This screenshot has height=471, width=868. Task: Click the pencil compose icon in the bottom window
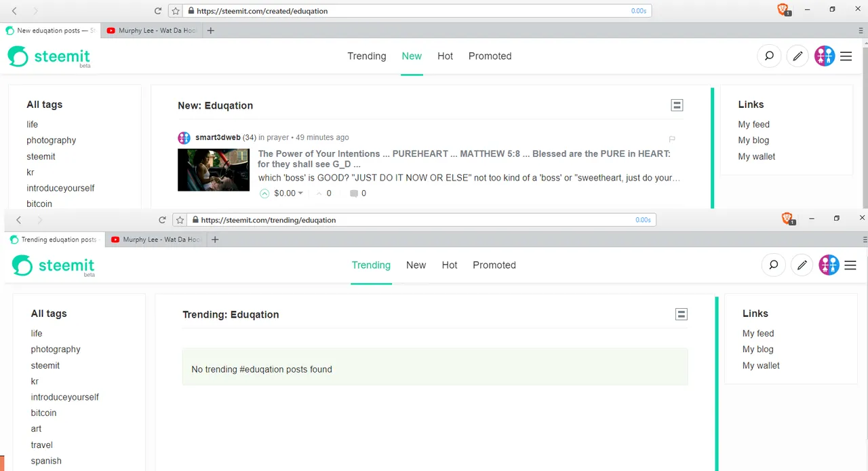[802, 265]
